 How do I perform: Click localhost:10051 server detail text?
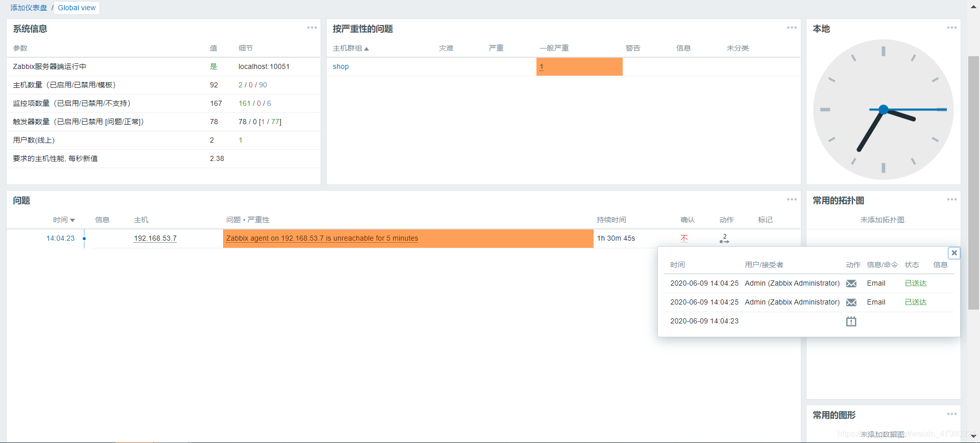pos(264,66)
